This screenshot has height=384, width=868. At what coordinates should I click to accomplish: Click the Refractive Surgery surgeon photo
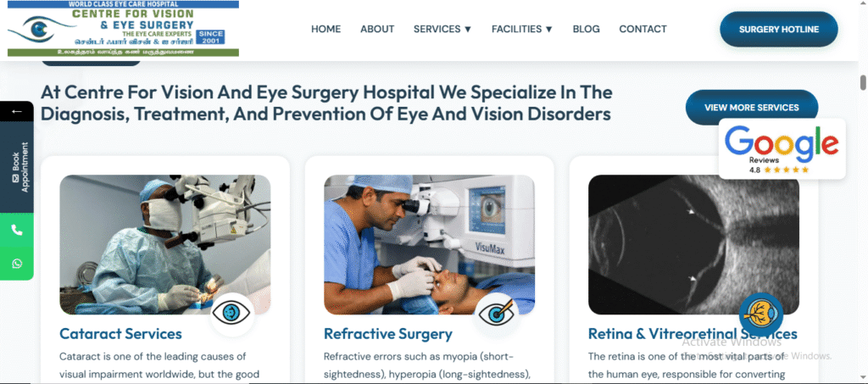[x=430, y=245]
